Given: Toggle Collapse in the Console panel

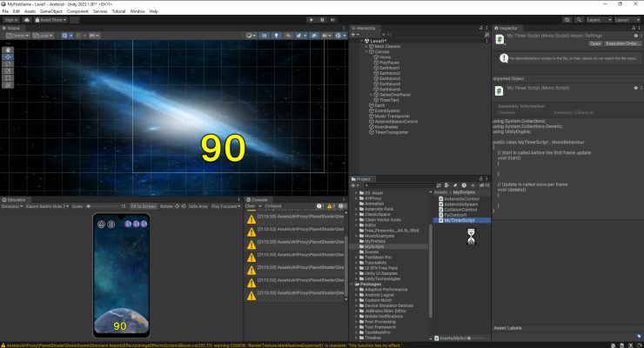Looking at the screenshot, I should coord(273,205).
